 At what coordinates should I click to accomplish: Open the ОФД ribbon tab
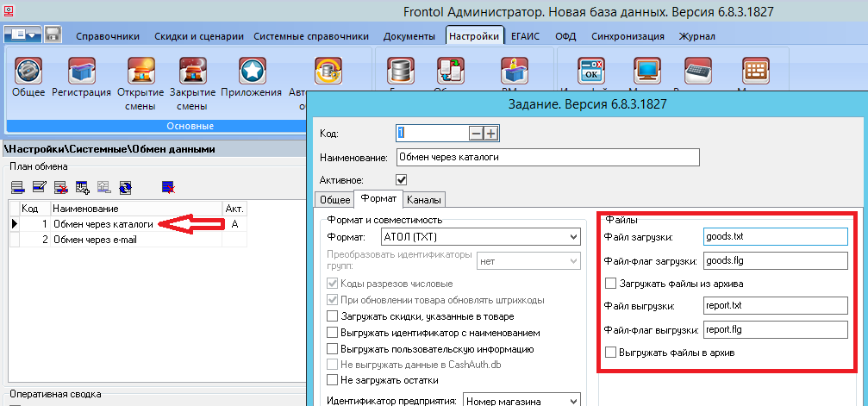565,36
